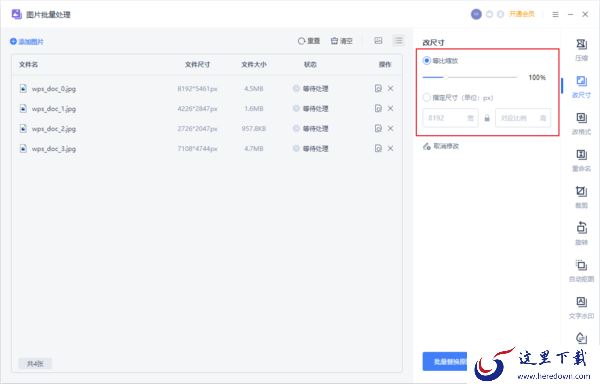The height and width of the screenshot is (384, 600).
Task: Click the 状态 column header
Action: coord(310,64)
